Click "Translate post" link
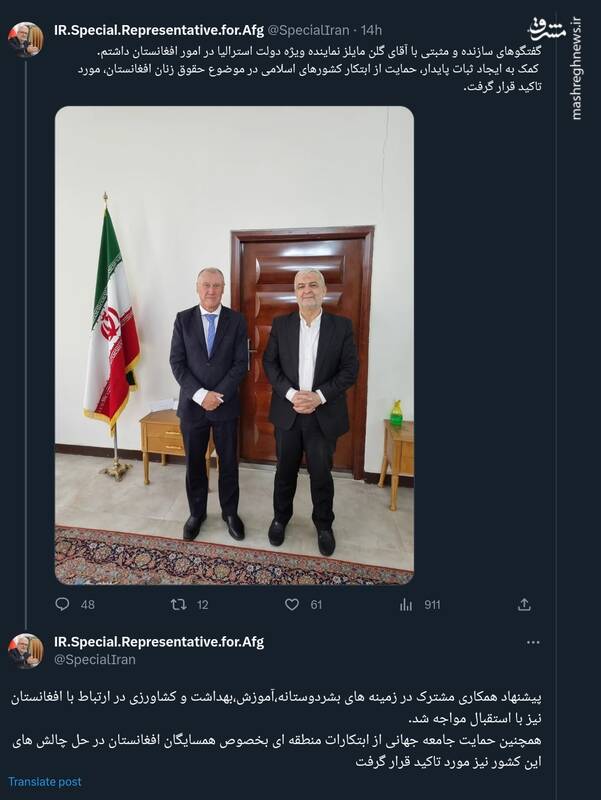Viewport: 601px width, 800px height. [x=45, y=782]
